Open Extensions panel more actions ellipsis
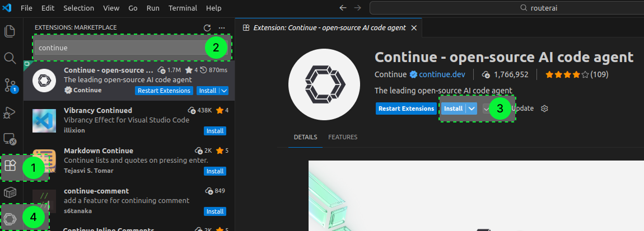 click(x=222, y=27)
